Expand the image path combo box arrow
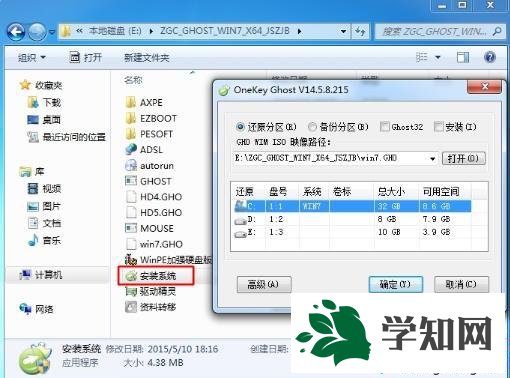Image resolution: width=510 pixels, height=378 pixels. (x=433, y=159)
